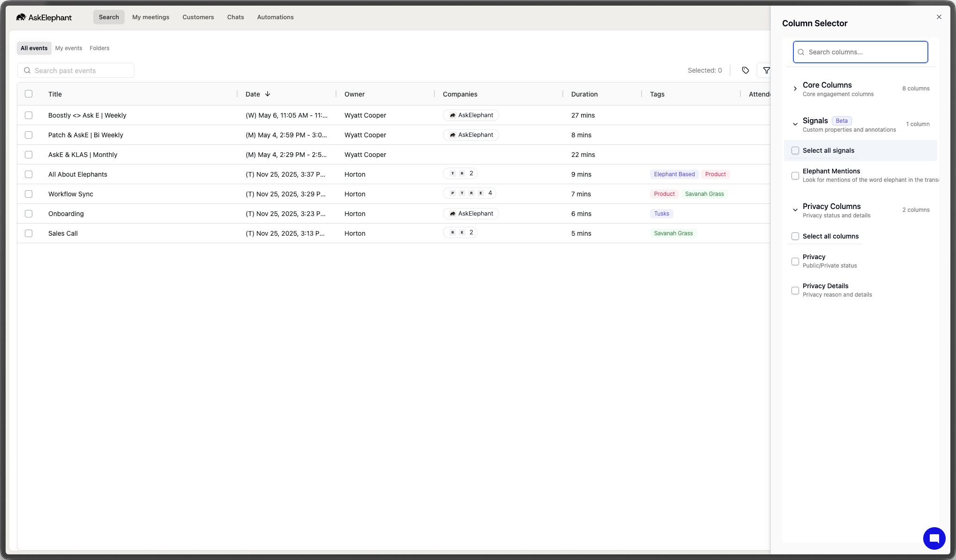This screenshot has height=560, width=956.
Task: Click Savanah Grass tag in Workflow Sync row
Action: pos(704,194)
